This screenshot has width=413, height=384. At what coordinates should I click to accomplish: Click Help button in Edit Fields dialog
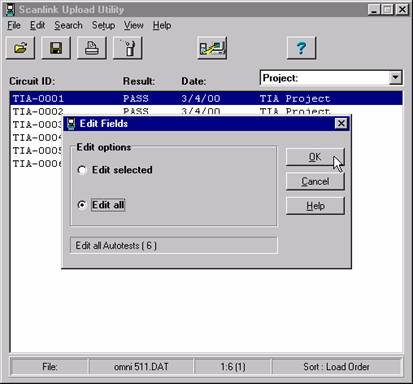point(315,206)
